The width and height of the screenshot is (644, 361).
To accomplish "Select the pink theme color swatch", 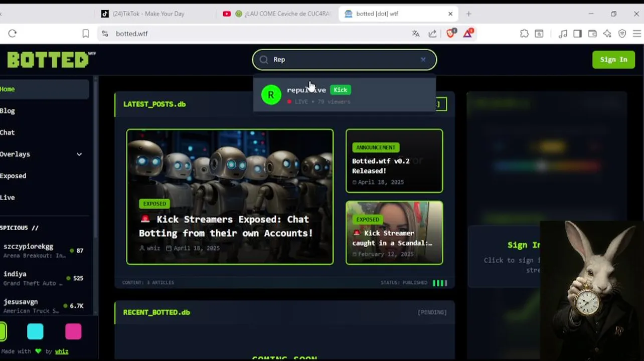I will point(73,331).
